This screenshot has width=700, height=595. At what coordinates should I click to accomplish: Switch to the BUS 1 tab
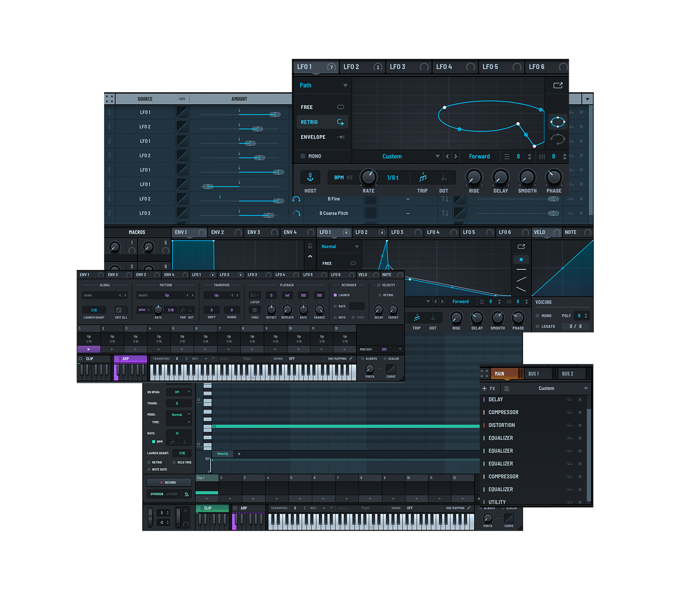click(534, 374)
